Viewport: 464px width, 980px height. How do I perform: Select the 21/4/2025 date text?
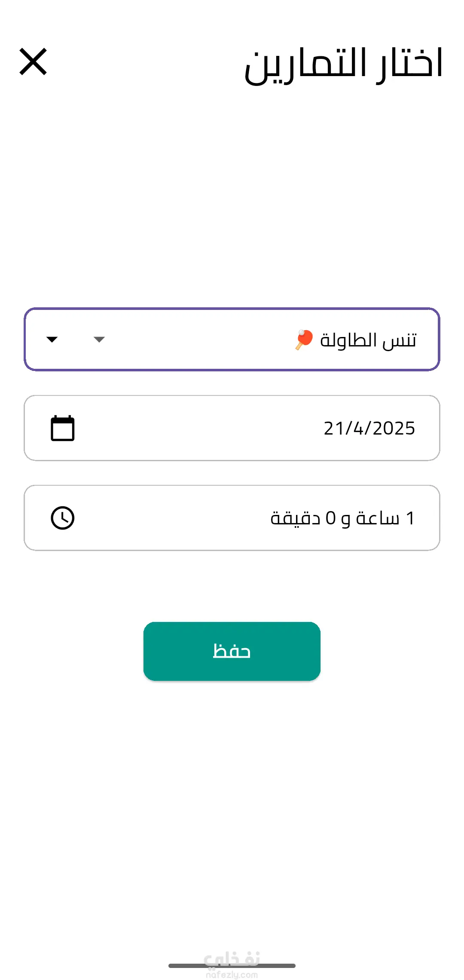coord(369,428)
